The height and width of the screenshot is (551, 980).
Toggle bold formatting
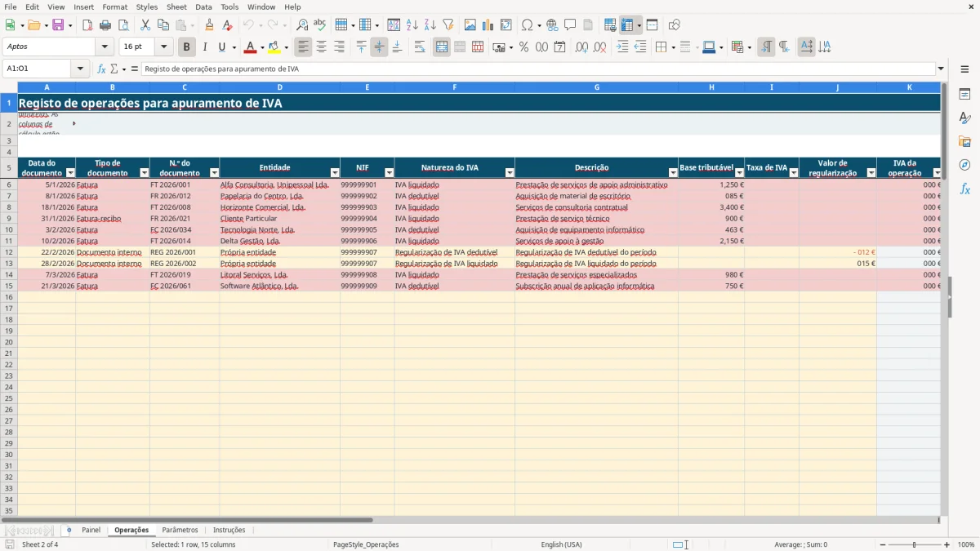187,47
